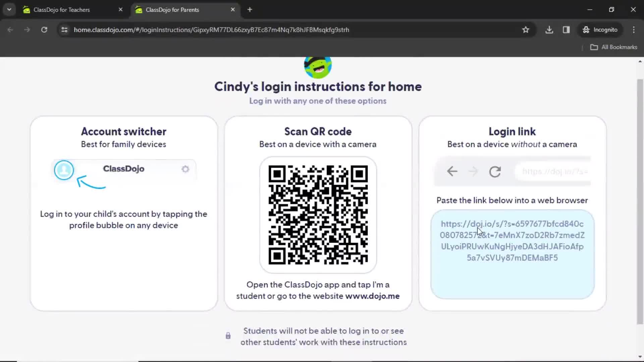Click the back arrow in login link browser
The width and height of the screenshot is (644, 362).
pyautogui.click(x=452, y=172)
